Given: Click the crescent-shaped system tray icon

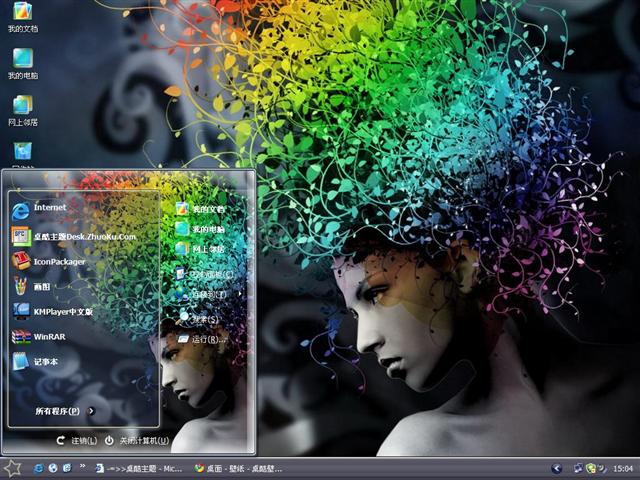Looking at the screenshot, I should pos(601,469).
